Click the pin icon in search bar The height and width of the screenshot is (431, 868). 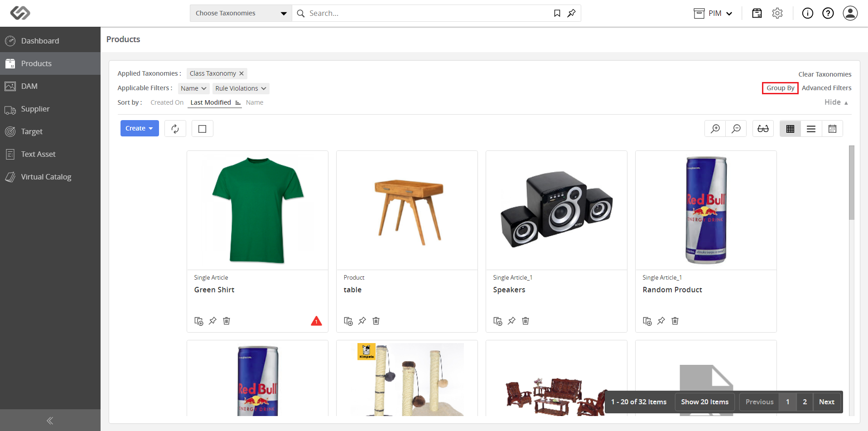(x=571, y=13)
